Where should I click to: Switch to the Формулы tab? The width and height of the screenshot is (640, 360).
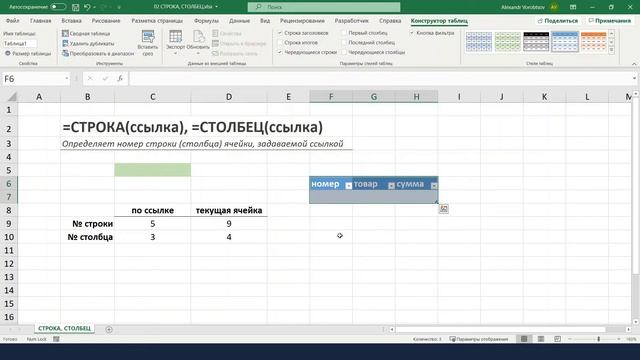206,20
